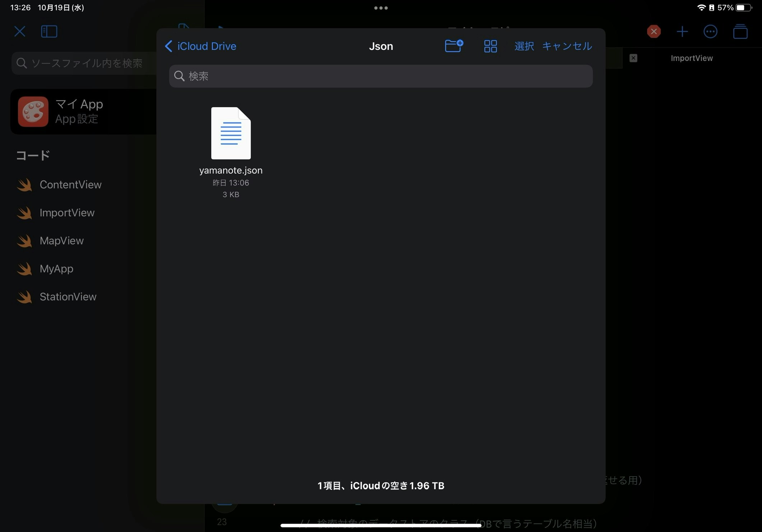Viewport: 762px width, 532px height.
Task: Open StationView source file
Action: (68, 297)
